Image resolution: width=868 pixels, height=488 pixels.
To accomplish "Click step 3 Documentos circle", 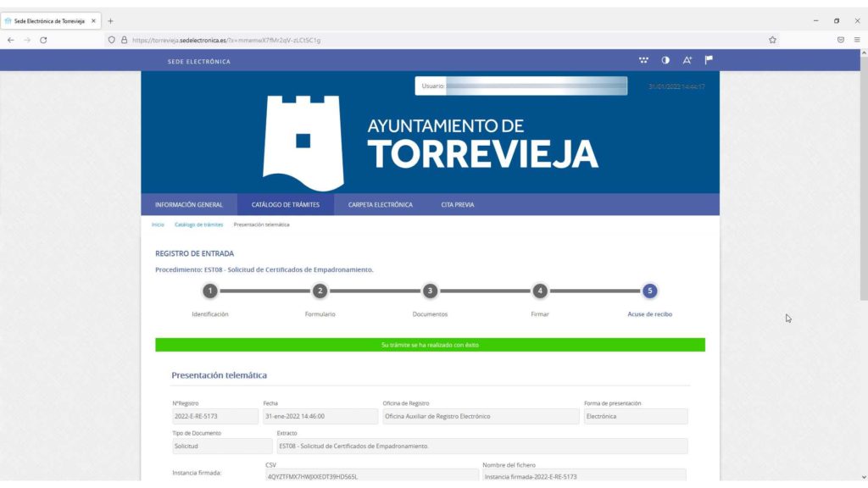I will (430, 291).
